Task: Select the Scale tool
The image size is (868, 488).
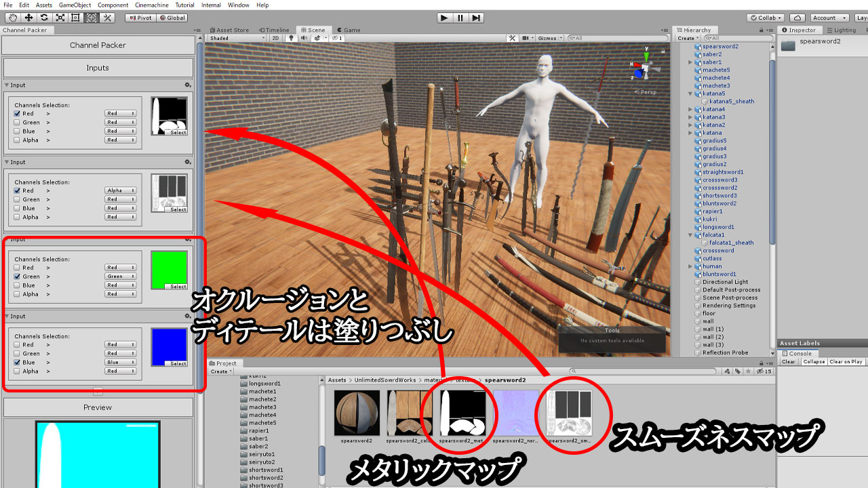Action: tap(60, 18)
